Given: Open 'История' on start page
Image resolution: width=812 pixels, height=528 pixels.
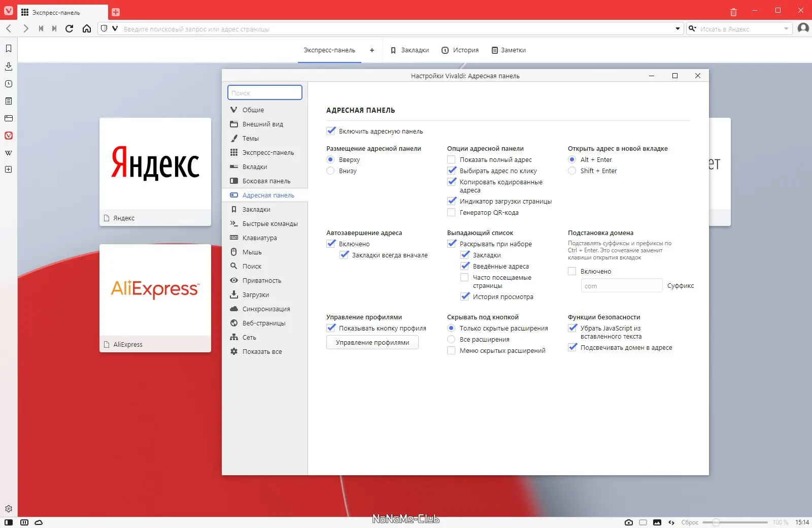Looking at the screenshot, I should [460, 50].
